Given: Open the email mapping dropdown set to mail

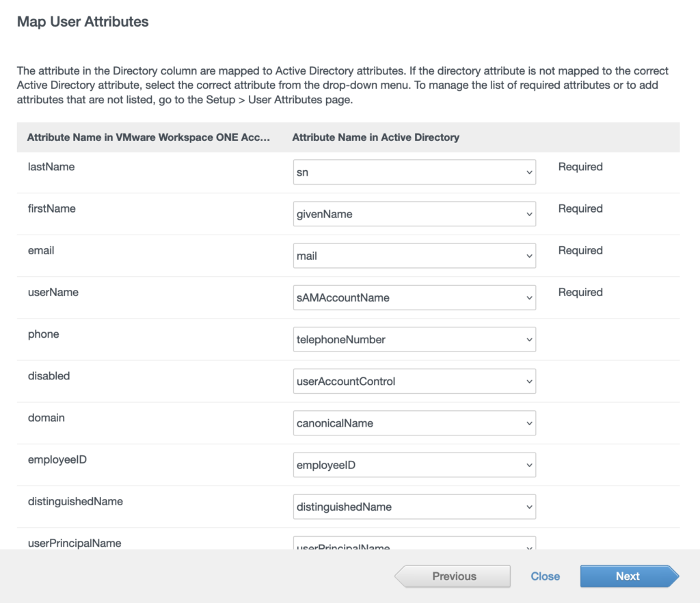Looking at the screenshot, I should [x=414, y=256].
